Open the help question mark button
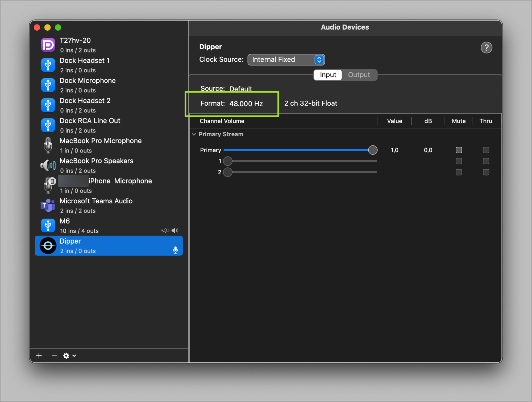The image size is (532, 402). 487,48
